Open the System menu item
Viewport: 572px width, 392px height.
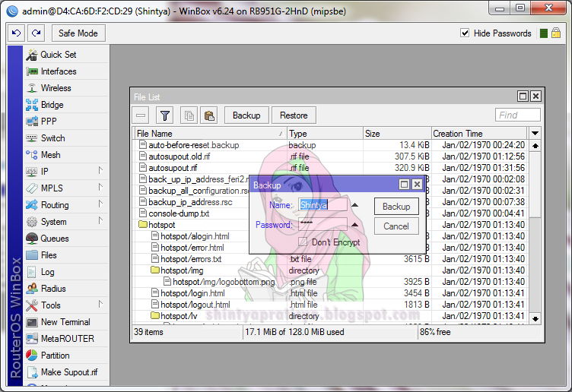(67, 222)
